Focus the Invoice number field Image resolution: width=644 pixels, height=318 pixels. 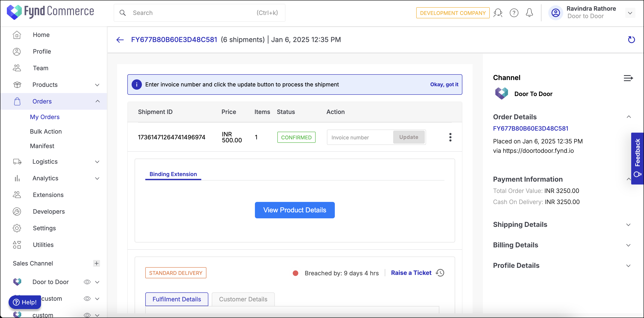point(360,137)
